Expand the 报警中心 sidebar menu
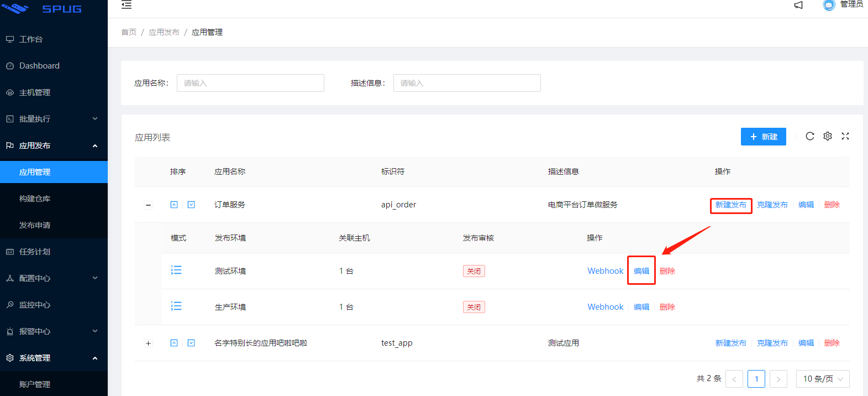868x396 pixels. pyautogui.click(x=54, y=331)
